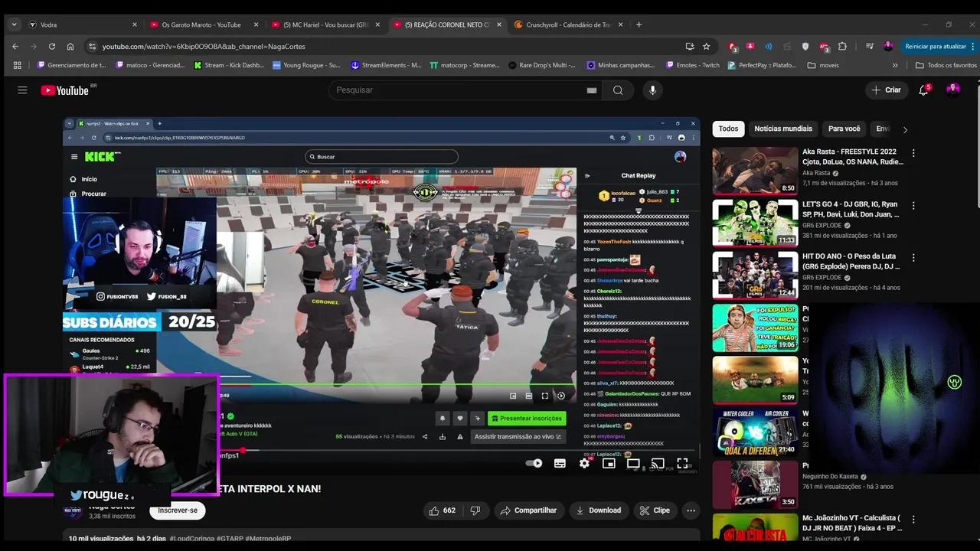Open the YouTube guide hamburger menu
Image resolution: width=980 pixels, height=551 pixels.
click(22, 90)
